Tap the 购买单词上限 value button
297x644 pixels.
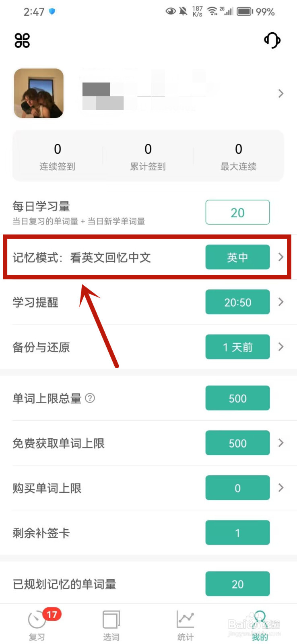pyautogui.click(x=237, y=488)
